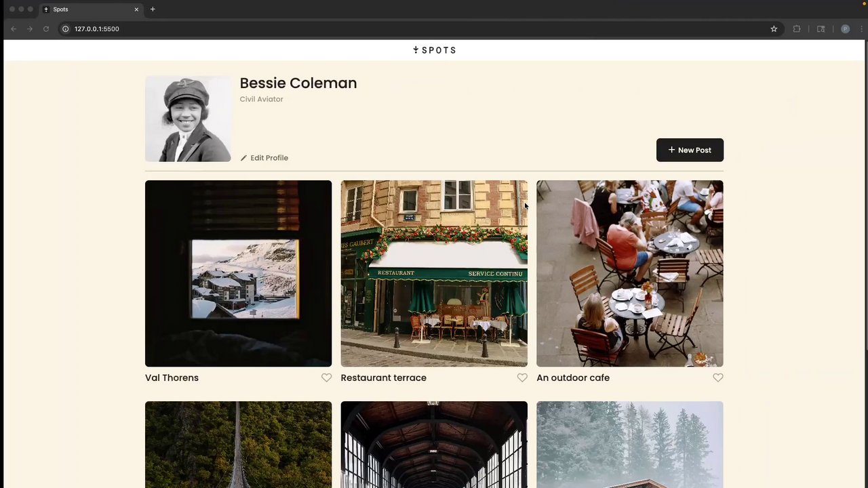Click the Spots logo in the header
Viewport: 868px width, 488px height.
pyautogui.click(x=435, y=50)
